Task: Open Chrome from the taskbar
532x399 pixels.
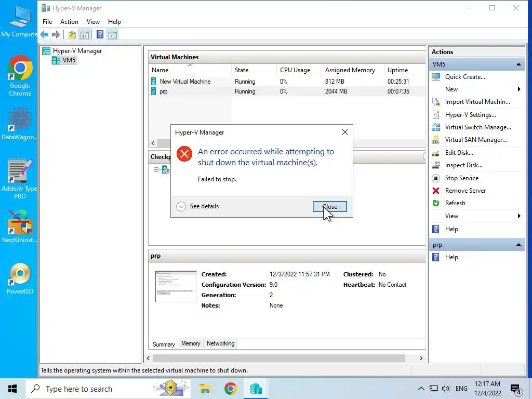Action: tap(230, 389)
